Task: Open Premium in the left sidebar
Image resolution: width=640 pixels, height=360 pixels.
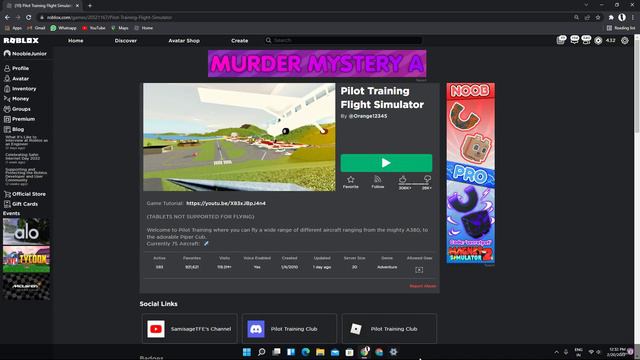Action: (19, 119)
